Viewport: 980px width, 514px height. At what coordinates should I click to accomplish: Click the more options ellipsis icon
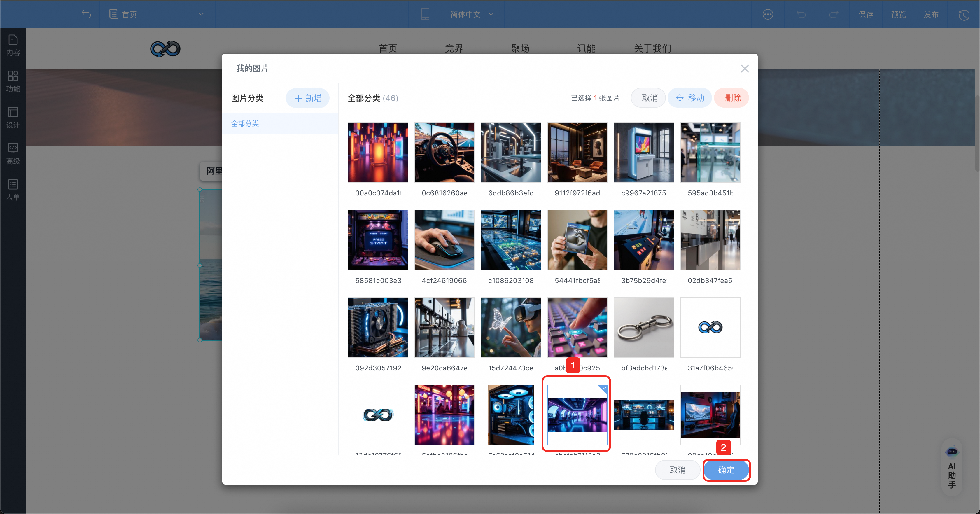point(768,15)
